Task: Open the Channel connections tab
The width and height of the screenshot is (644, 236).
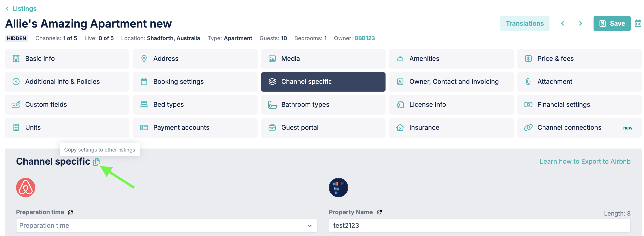Action: pos(579,128)
